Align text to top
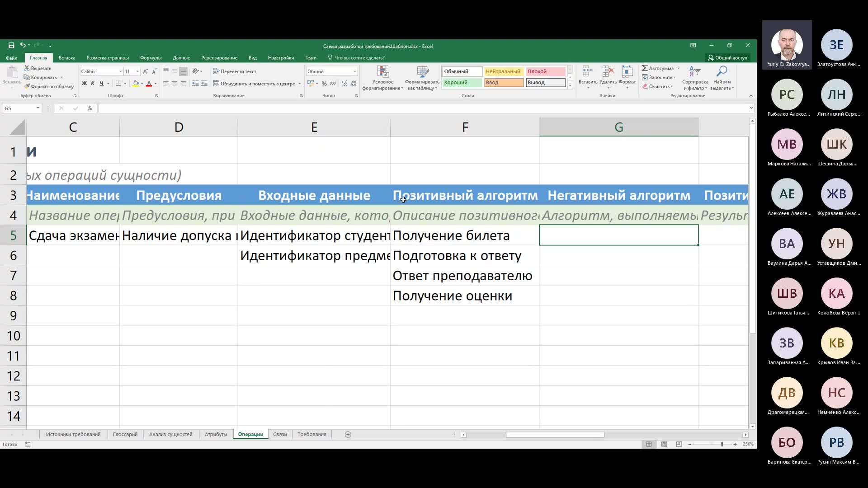The width and height of the screenshot is (868, 488). point(166,71)
